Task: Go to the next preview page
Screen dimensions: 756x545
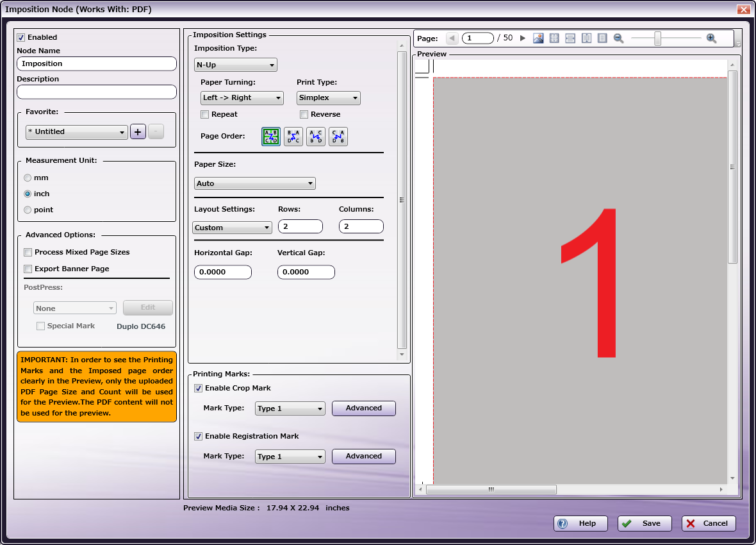Action: coord(523,38)
